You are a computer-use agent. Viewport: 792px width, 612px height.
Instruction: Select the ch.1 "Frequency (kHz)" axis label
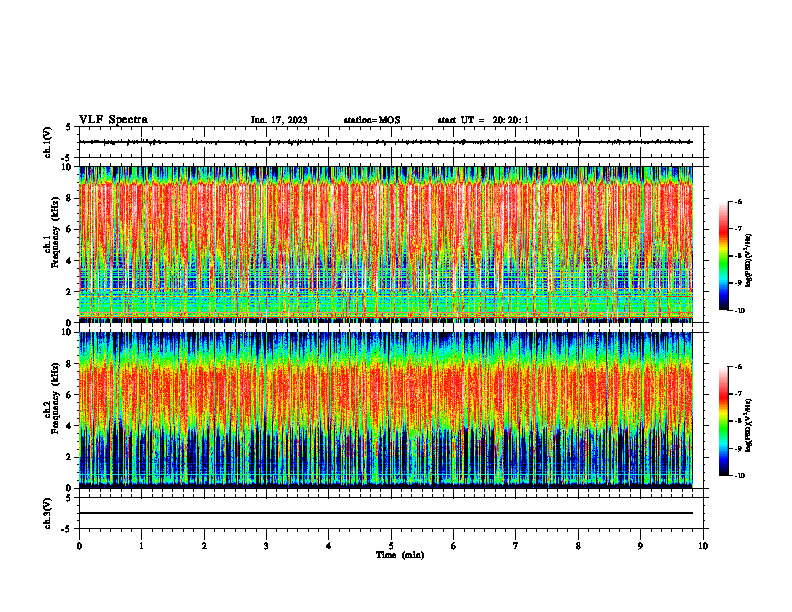tap(55, 232)
